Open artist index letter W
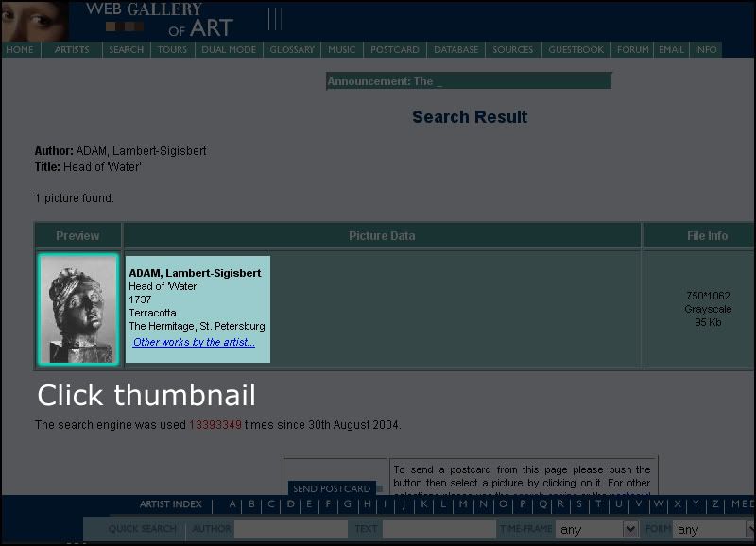 [659, 504]
